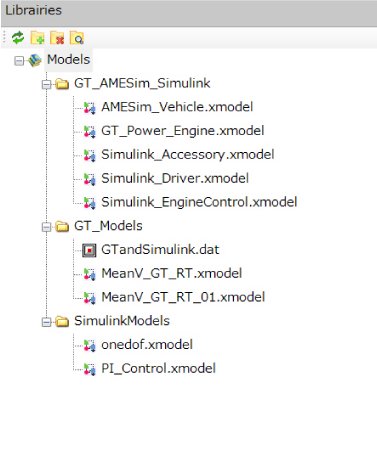377x451 pixels.
Task: Click the icon beside AMESim_Vehicle.xmodel
Action: 89,108
